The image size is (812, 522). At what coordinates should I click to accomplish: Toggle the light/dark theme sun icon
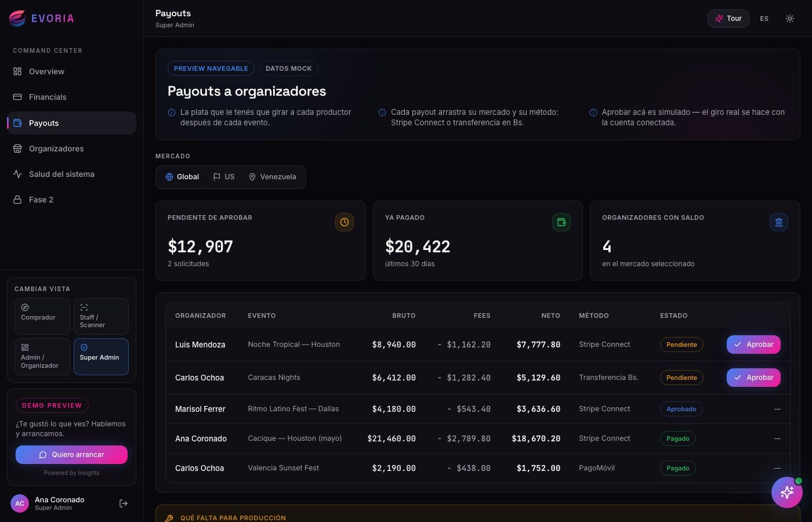[x=790, y=19]
